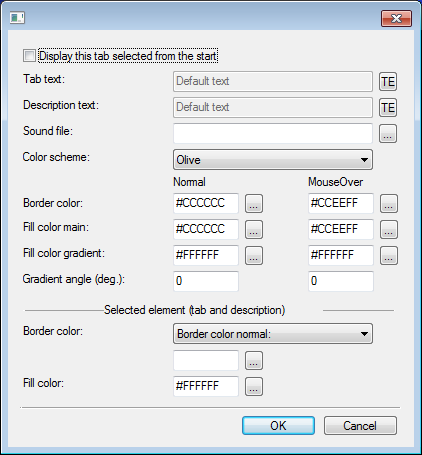
Task: Click the Cancel button
Action: coord(360,425)
